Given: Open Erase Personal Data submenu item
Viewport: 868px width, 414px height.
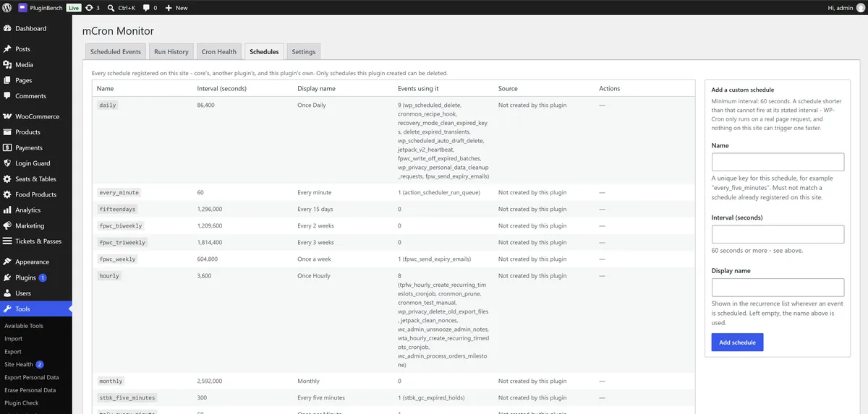Looking at the screenshot, I should 30,390.
